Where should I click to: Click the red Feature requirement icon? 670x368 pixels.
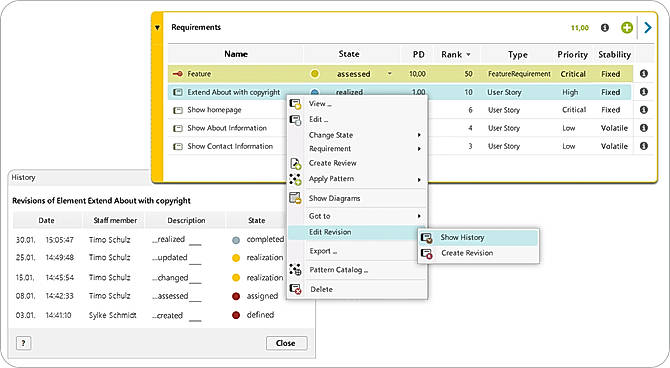point(177,74)
